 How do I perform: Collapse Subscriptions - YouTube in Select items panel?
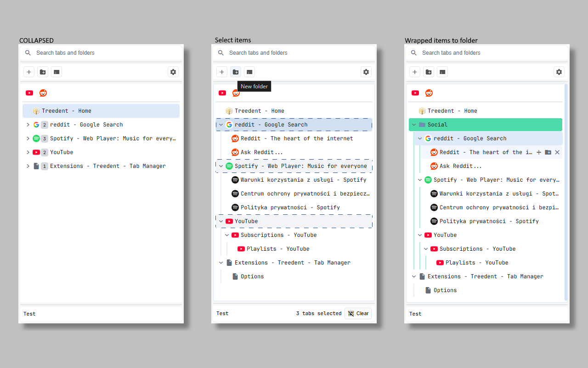tap(227, 235)
